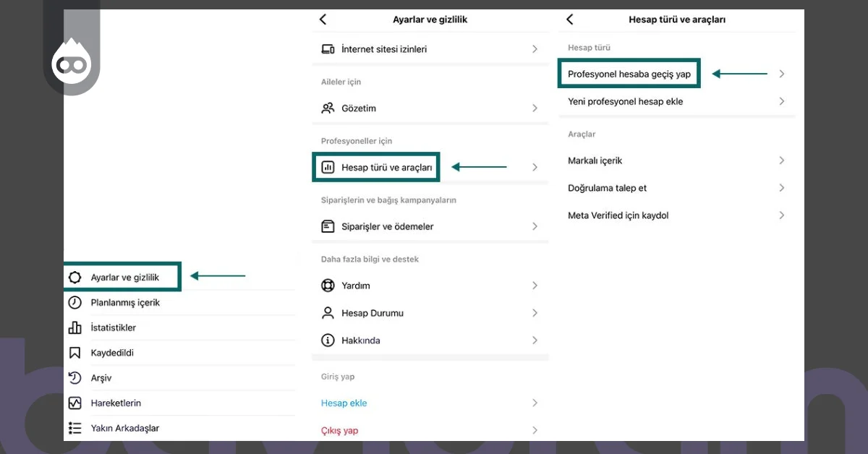Click the Çıkış yap link
This screenshot has height=454, width=868.
pyautogui.click(x=340, y=429)
